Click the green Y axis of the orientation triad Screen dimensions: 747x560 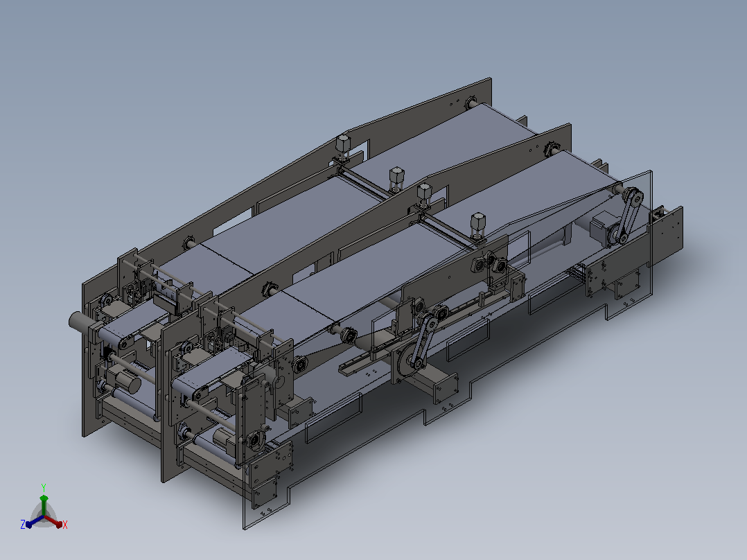point(44,505)
